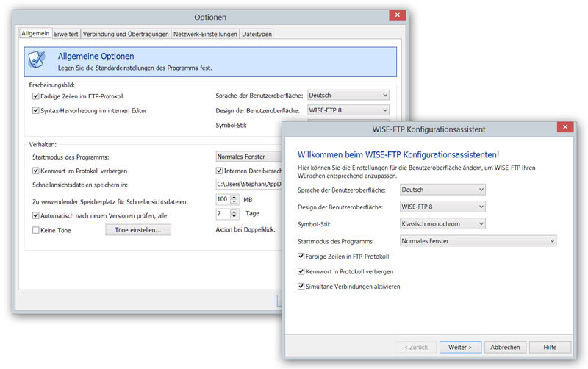Switch to Netzwerk-Einstellungen tab

point(205,34)
